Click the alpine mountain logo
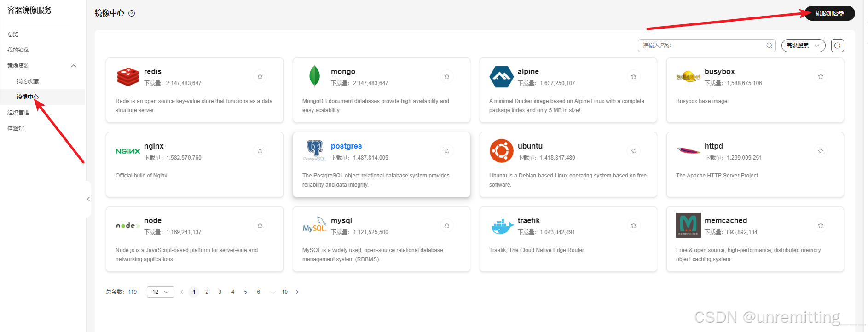Screen dimensions: 868x332 (501, 77)
